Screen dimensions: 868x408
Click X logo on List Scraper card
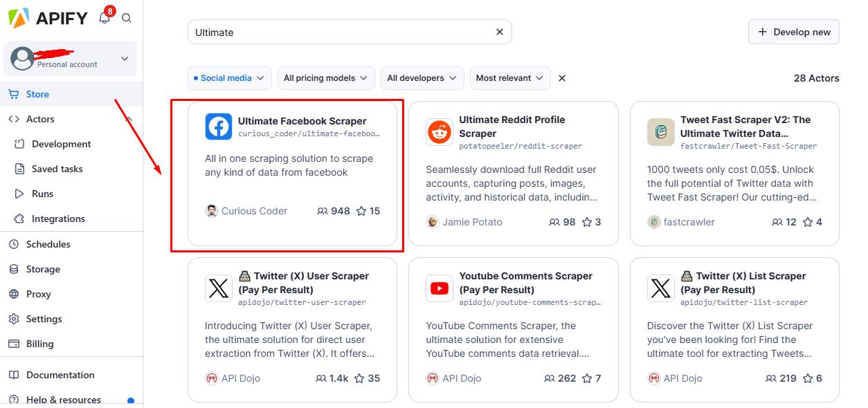point(661,288)
